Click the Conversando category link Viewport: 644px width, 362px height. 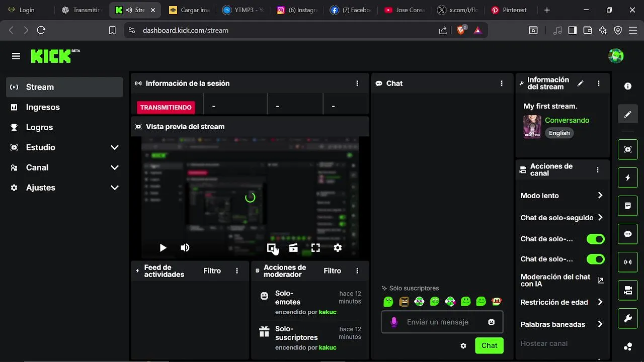[x=567, y=120]
